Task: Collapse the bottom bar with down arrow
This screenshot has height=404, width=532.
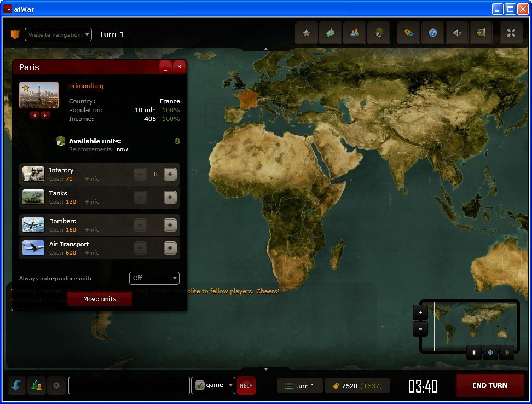Action: (x=266, y=370)
